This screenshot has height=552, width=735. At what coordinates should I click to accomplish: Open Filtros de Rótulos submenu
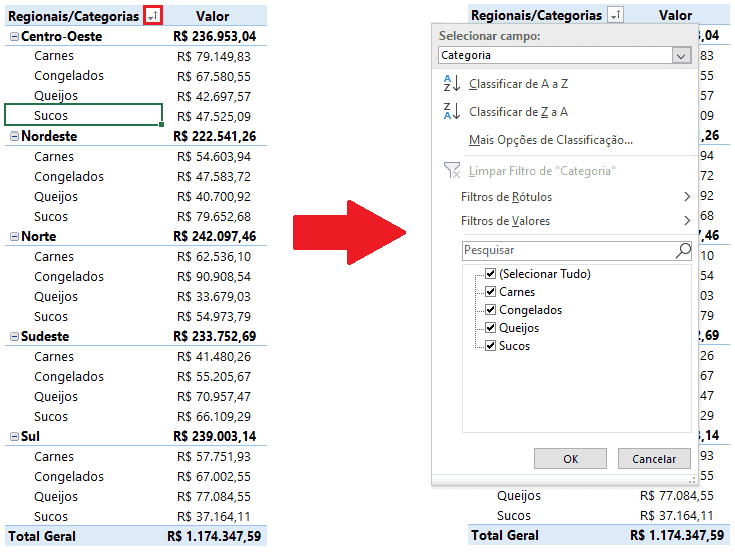coord(575,197)
